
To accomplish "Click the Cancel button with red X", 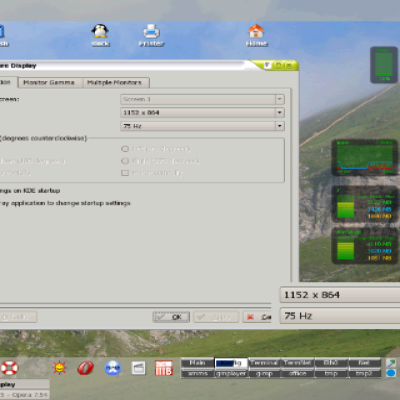I will (257, 317).
